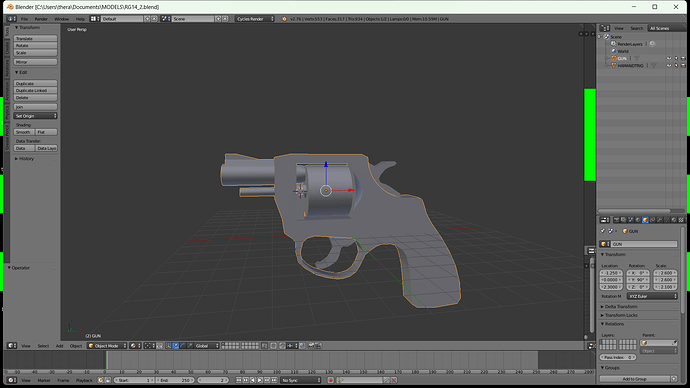Click the Rotate button
Screen dimensions: 690x388
[x=35, y=46]
